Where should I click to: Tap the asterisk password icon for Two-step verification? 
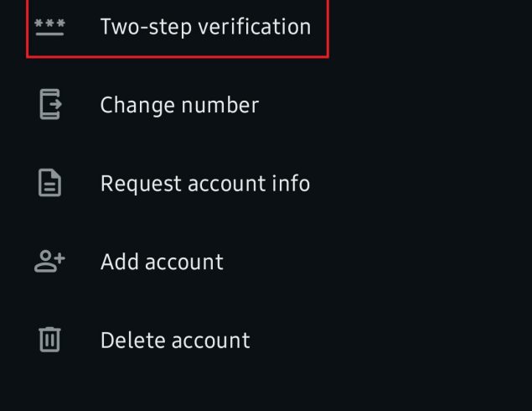click(x=49, y=27)
